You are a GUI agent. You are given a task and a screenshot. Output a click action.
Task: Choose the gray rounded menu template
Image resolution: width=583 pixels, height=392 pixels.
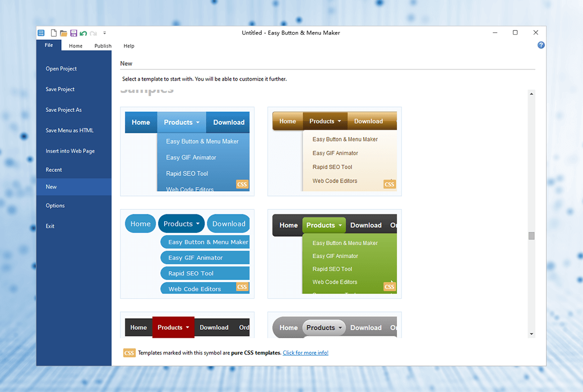pyautogui.click(x=335, y=325)
